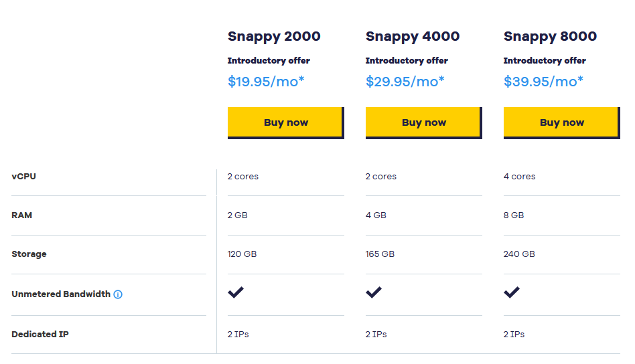Viewport: 635px width, 364px height.
Task: Click the Dedicated IP row label
Action: 40,334
